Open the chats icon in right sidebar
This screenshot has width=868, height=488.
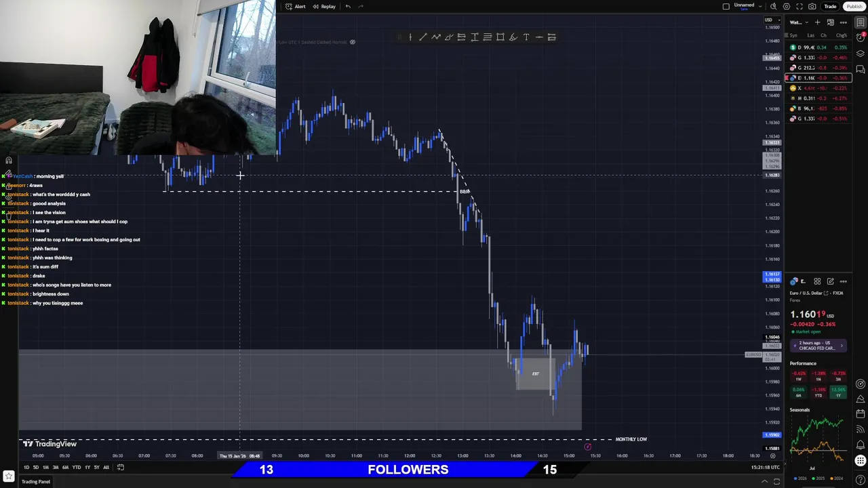pyautogui.click(x=861, y=69)
